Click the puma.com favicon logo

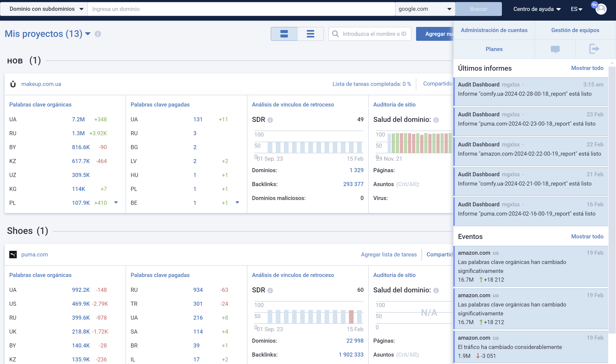pyautogui.click(x=13, y=255)
